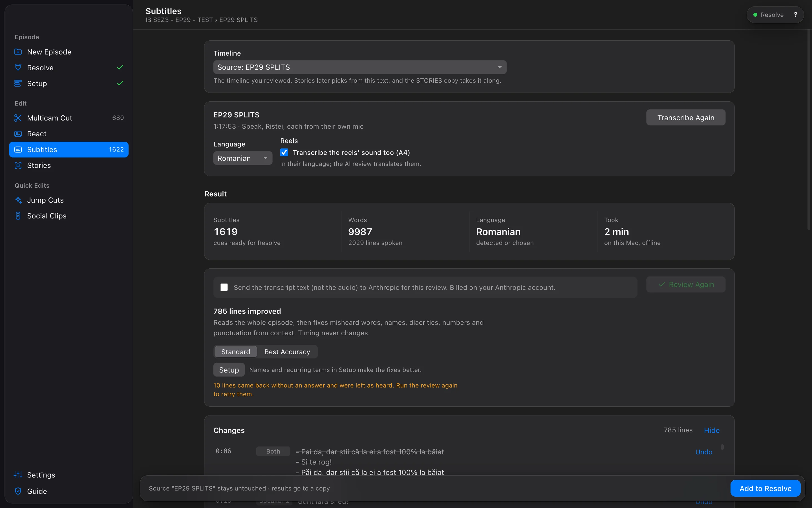Select Stories in the sidebar
Viewport: 812px width, 508px height.
69,165
